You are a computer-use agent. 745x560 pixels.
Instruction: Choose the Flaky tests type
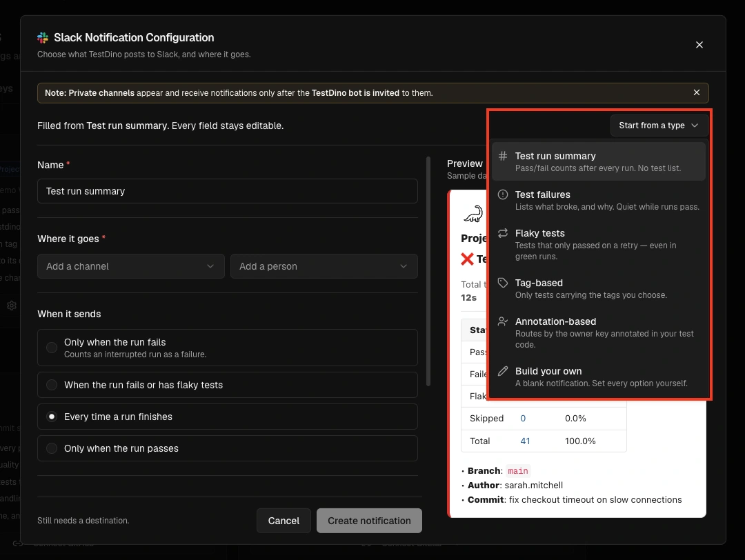coord(598,244)
